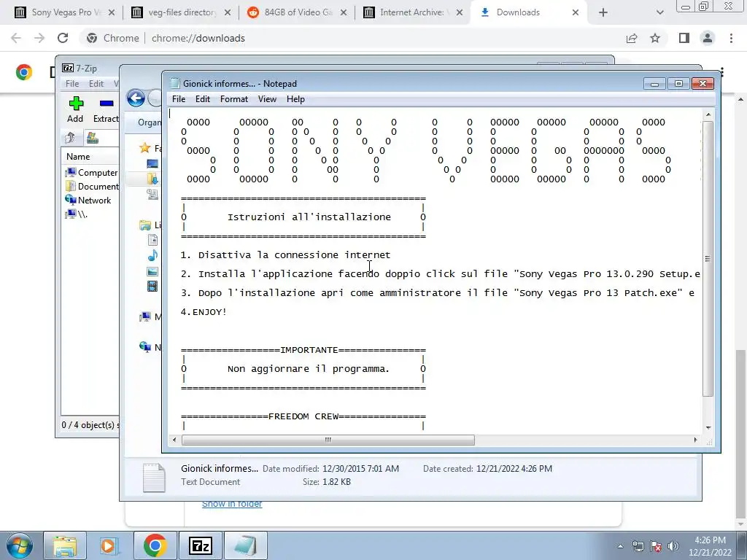The height and width of the screenshot is (560, 747).
Task: Click text 'Non aggiornare il programma.'
Action: [x=309, y=368]
